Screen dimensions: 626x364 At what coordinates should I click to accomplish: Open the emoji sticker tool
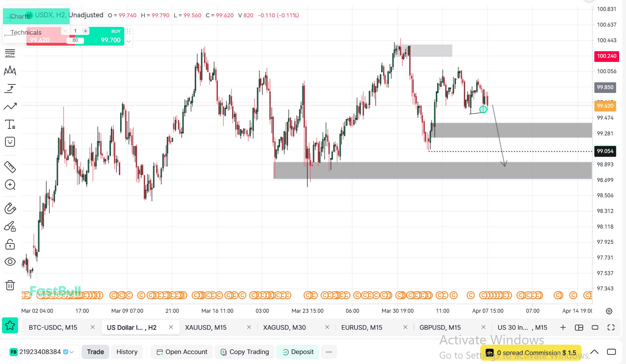pos(10,142)
